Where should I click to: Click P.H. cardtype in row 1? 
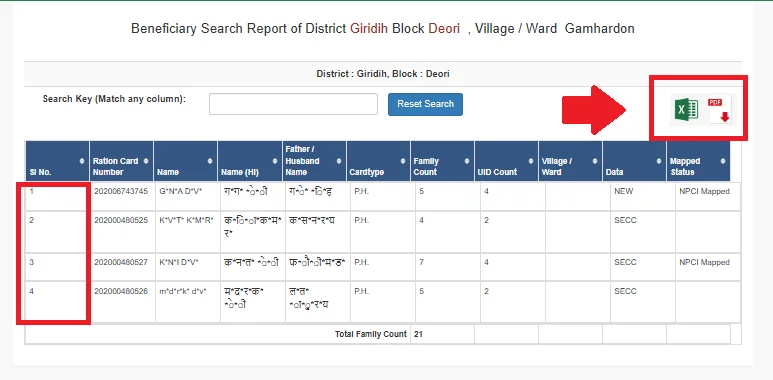click(x=361, y=192)
